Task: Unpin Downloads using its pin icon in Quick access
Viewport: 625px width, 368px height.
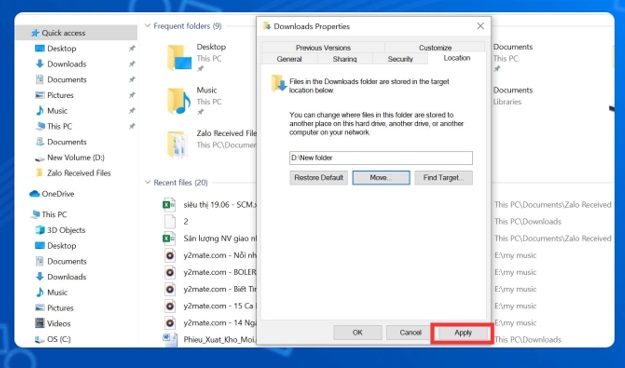Action: pyautogui.click(x=132, y=64)
